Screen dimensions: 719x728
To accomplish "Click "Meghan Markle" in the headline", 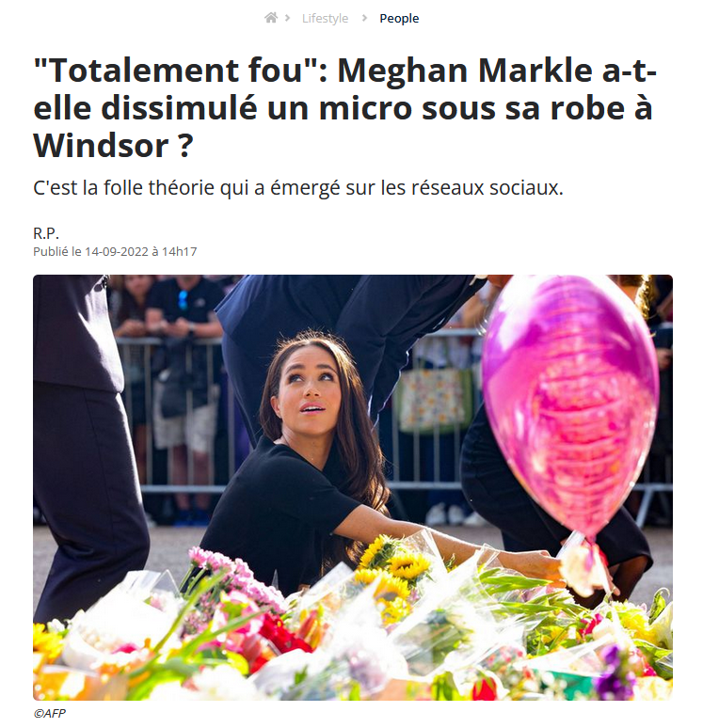I will point(465,71).
